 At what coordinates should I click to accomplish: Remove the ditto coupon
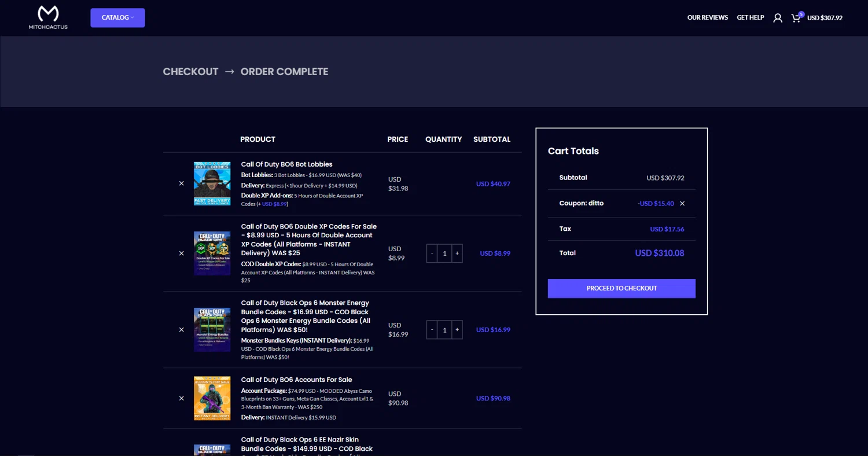point(682,204)
